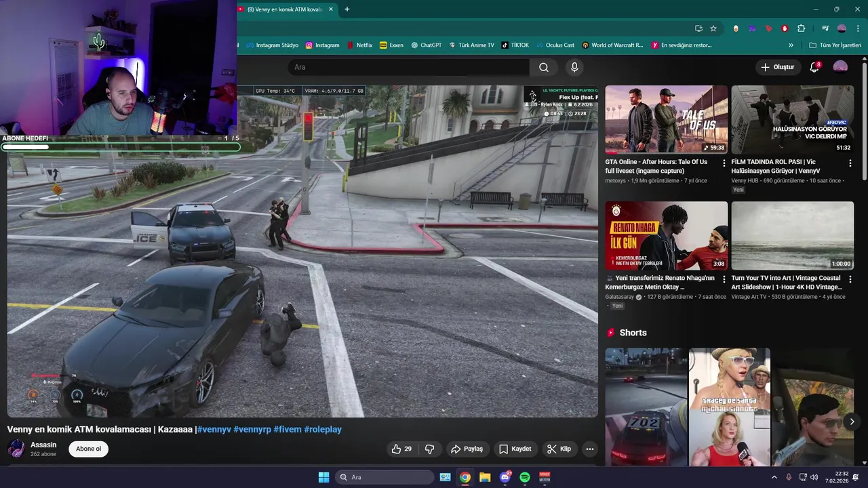Open World of Warcraft bookmark
This screenshot has width=868, height=488.
click(x=612, y=45)
